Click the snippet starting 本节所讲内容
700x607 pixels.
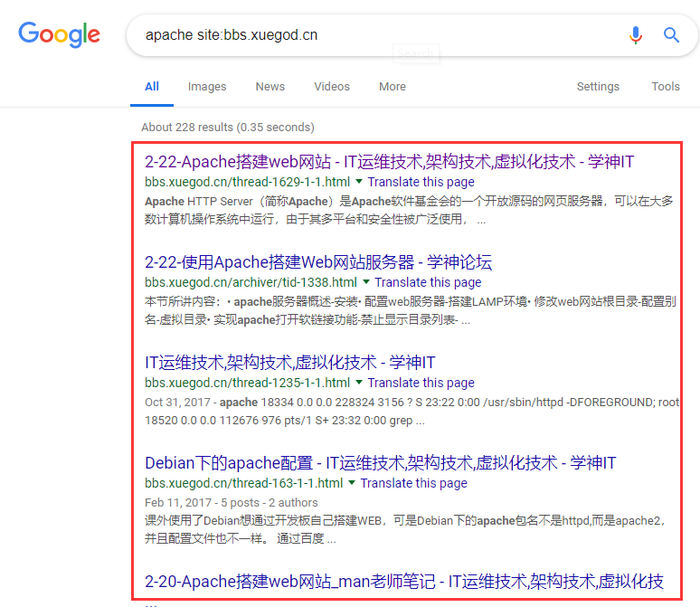[x=410, y=311]
